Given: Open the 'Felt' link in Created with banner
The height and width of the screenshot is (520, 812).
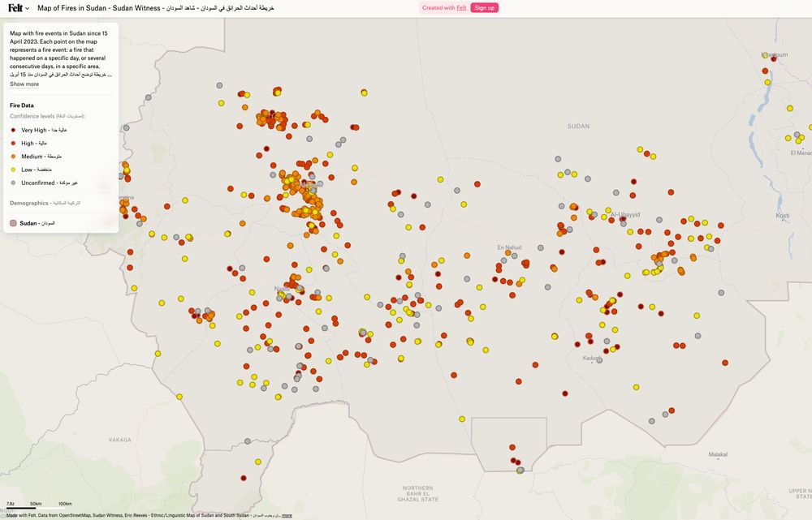Looking at the screenshot, I should point(461,8).
